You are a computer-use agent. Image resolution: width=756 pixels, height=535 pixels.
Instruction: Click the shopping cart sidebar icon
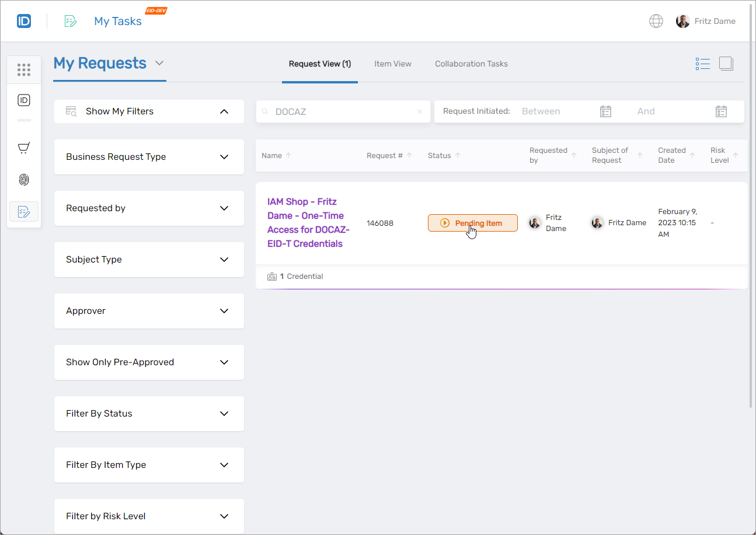24,148
